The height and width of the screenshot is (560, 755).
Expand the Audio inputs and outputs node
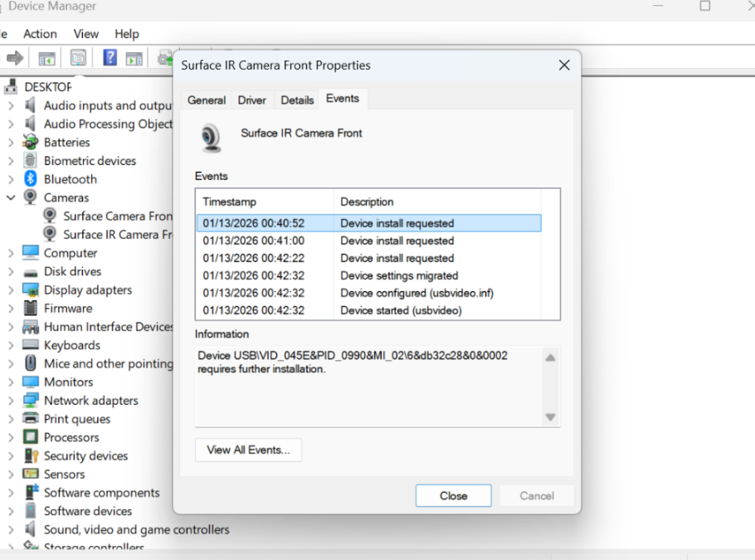11,105
